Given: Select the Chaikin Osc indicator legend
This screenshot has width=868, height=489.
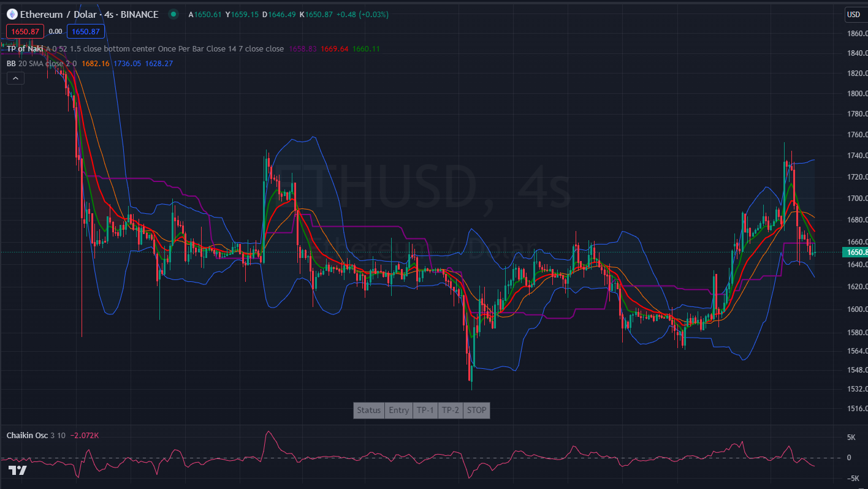Looking at the screenshot, I should click(35, 435).
